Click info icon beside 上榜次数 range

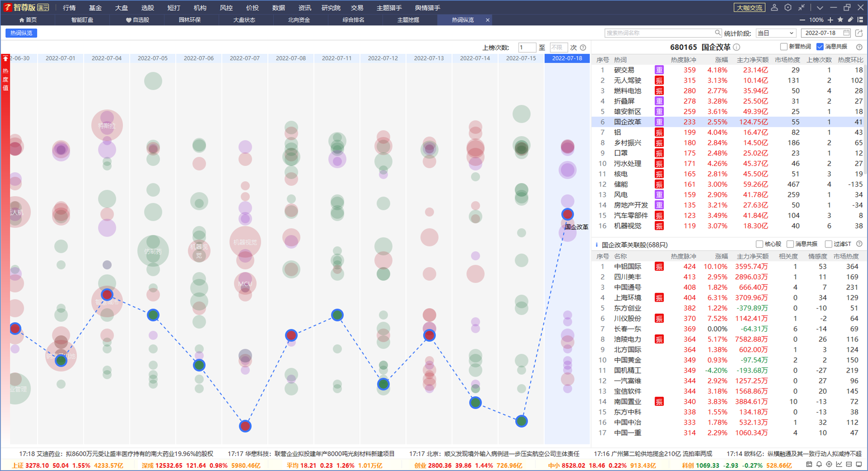coord(583,47)
